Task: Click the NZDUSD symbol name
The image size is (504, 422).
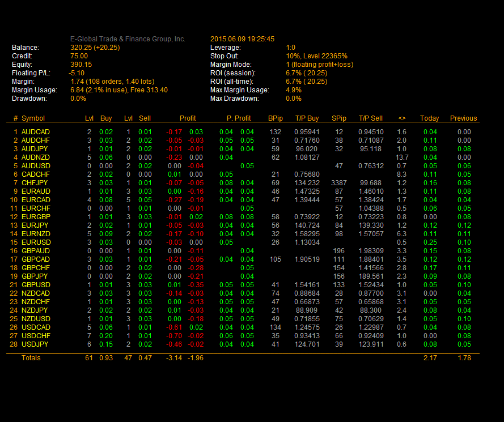Action: click(x=35, y=319)
